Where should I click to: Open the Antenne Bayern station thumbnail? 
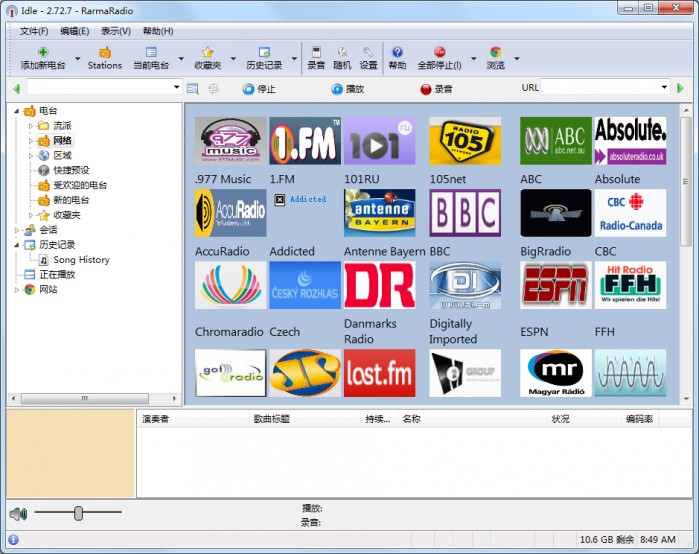(380, 213)
